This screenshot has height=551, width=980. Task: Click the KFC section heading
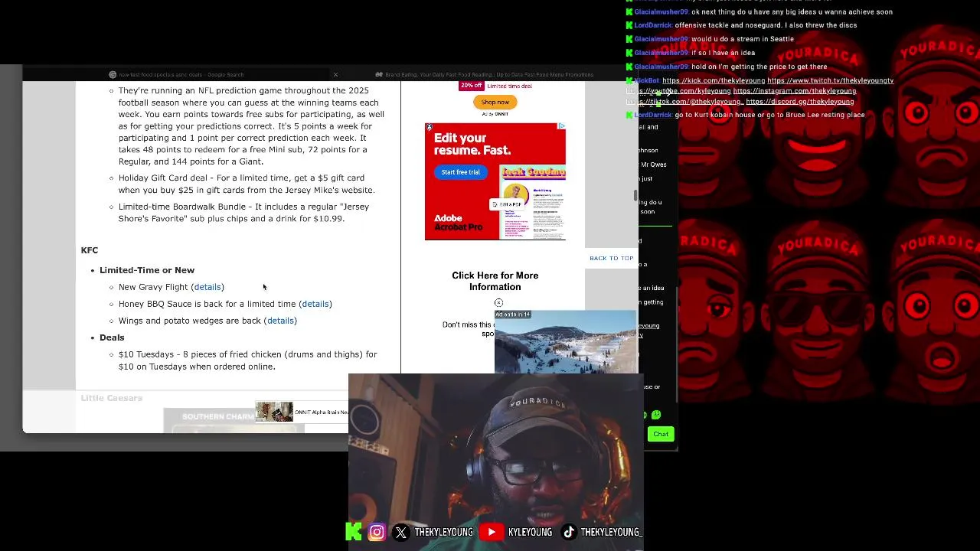90,250
